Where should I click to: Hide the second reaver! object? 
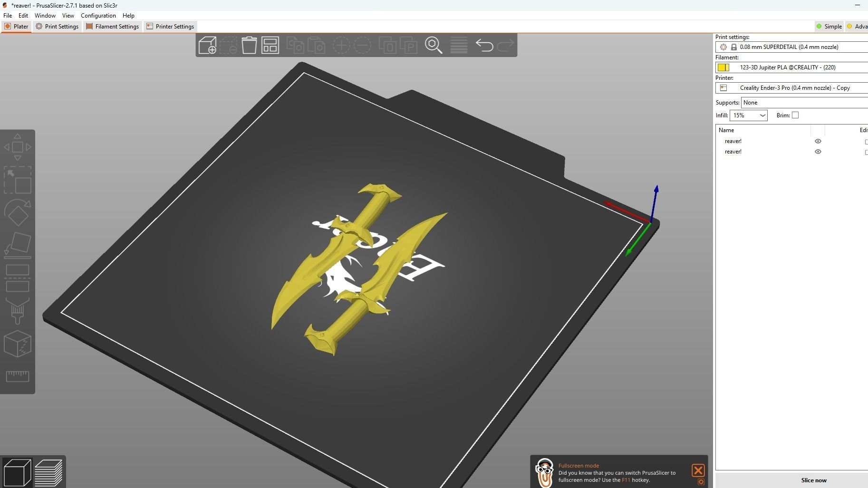[818, 152]
